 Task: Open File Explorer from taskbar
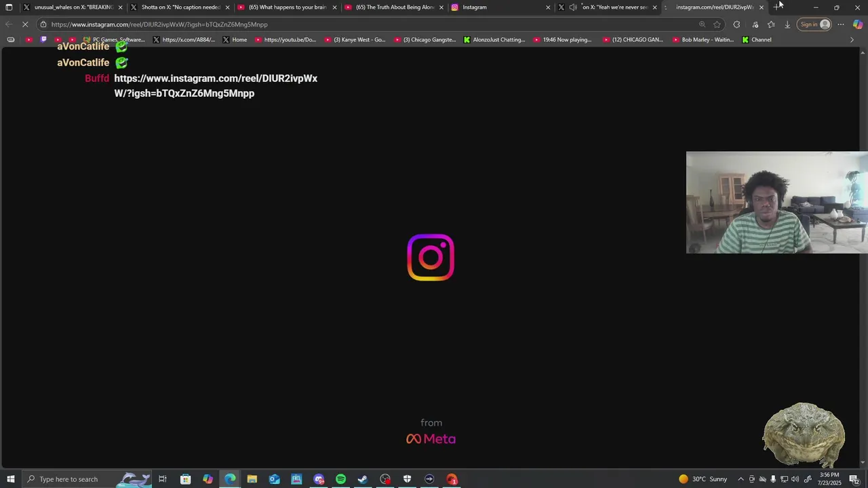[252, 479]
